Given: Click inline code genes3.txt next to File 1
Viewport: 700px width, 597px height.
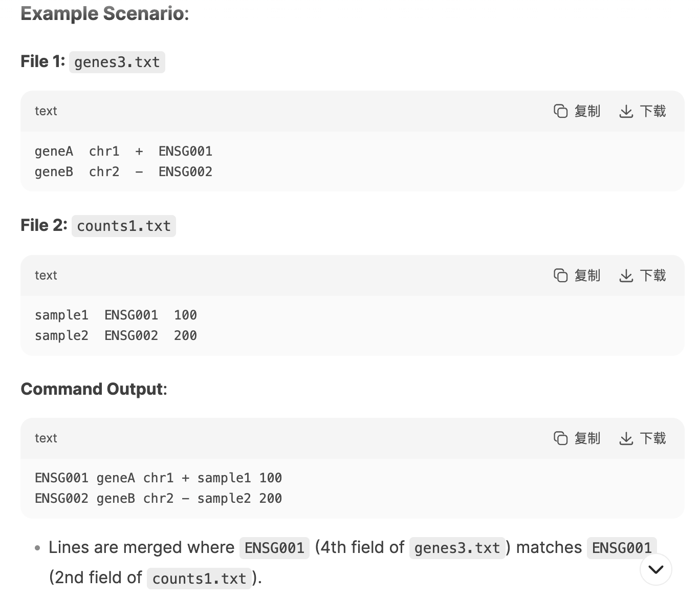Looking at the screenshot, I should (117, 62).
